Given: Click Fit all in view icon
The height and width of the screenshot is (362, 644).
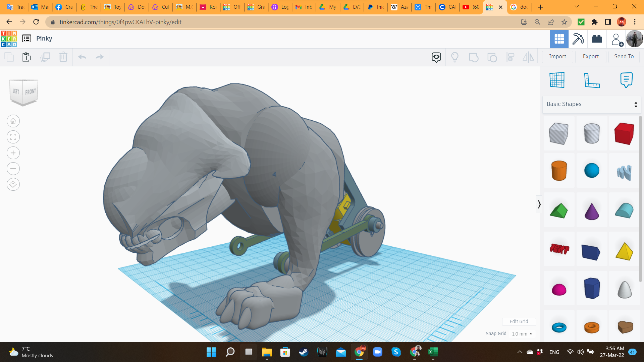Looking at the screenshot, I should coord(13,137).
